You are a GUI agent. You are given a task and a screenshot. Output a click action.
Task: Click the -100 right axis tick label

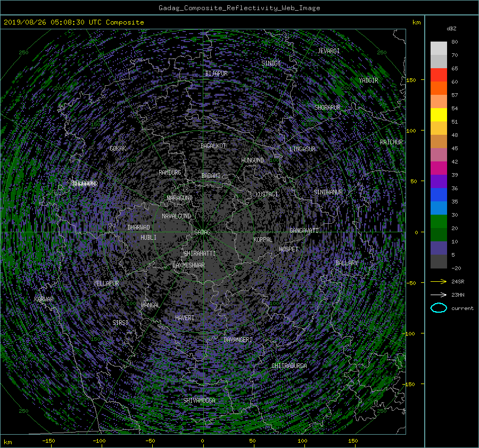[409, 333]
